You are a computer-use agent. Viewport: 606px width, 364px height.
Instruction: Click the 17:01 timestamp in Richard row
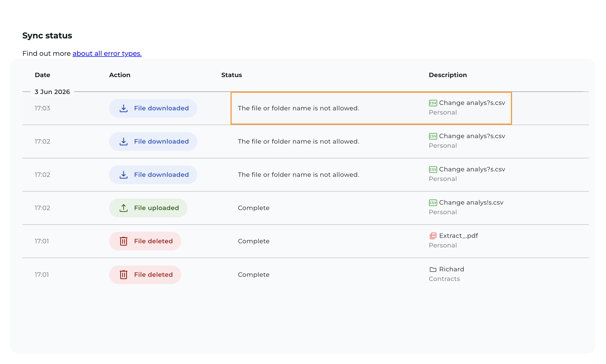point(42,275)
